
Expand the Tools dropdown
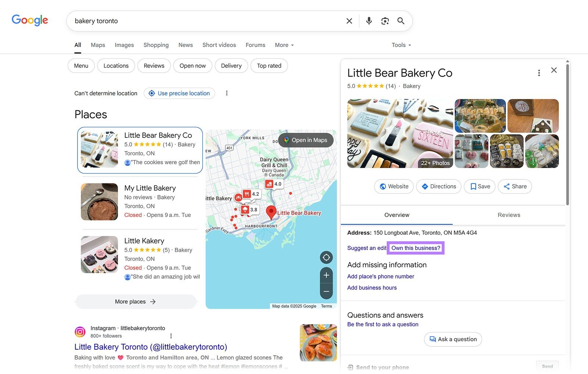tap(401, 45)
